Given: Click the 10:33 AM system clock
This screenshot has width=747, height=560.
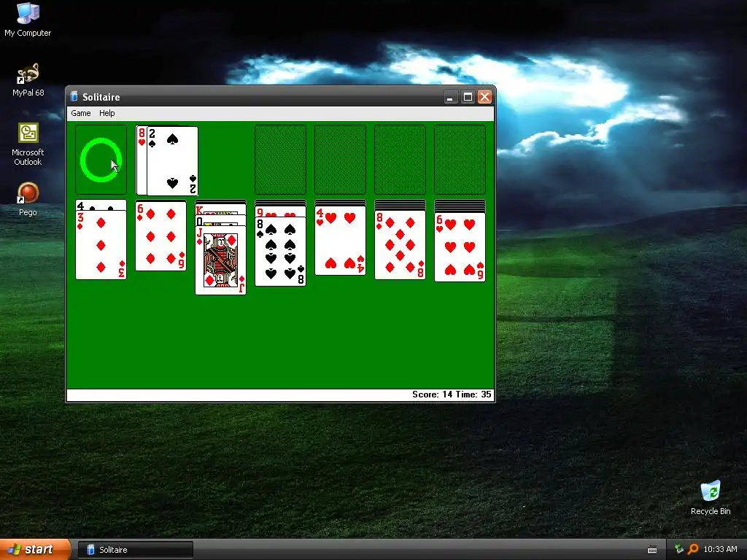Looking at the screenshot, I should point(720,549).
